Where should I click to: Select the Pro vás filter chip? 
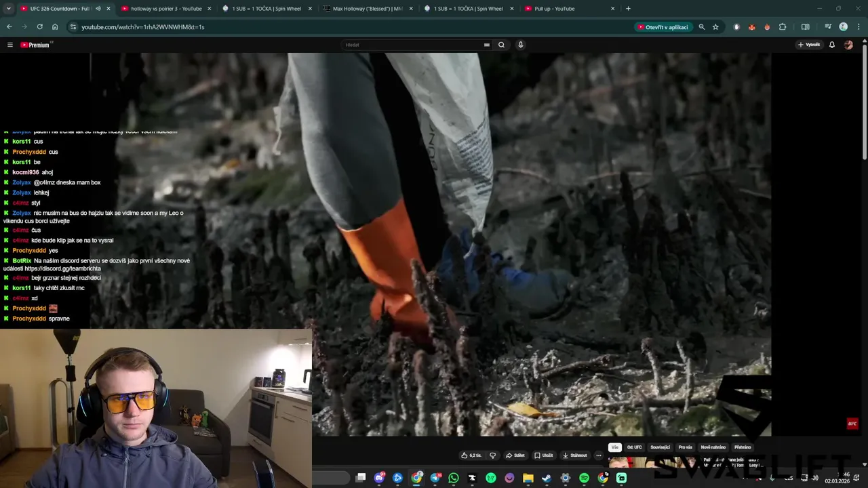coord(686,447)
